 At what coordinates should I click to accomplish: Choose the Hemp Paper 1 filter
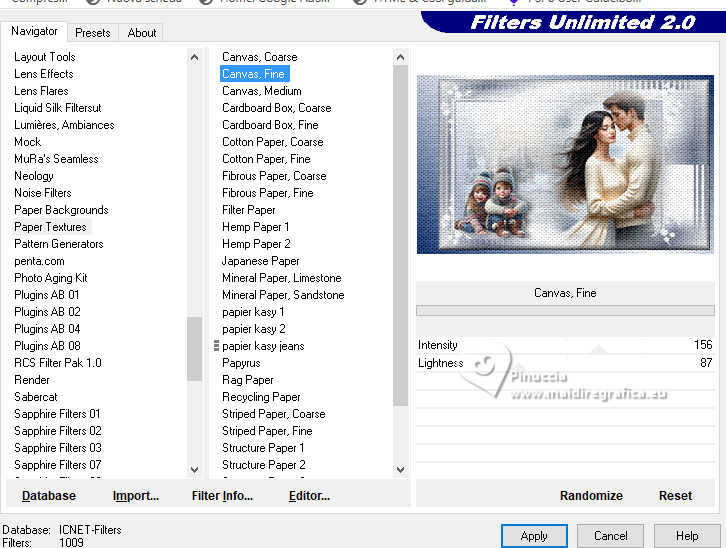[256, 227]
